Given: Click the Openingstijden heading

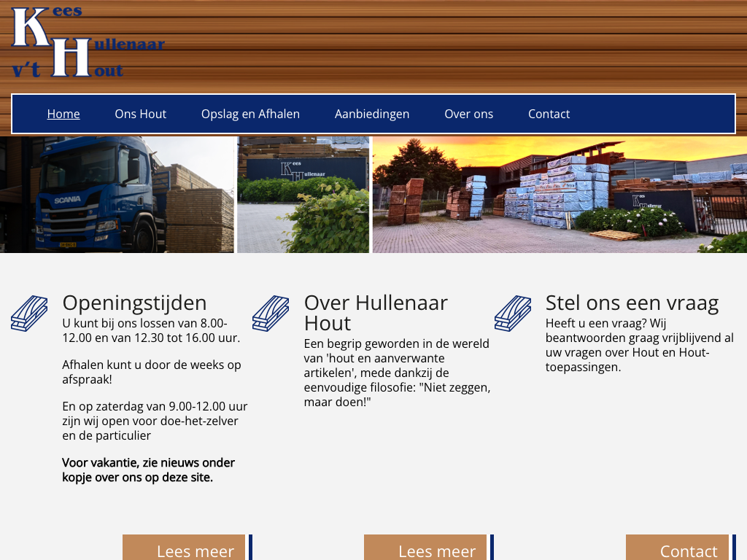Looking at the screenshot, I should point(134,303).
